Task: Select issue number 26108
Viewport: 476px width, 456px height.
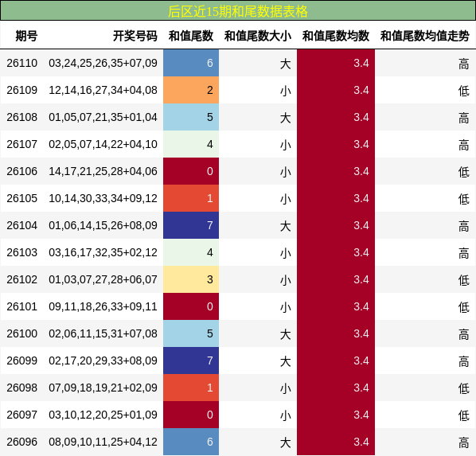Action: tap(21, 117)
